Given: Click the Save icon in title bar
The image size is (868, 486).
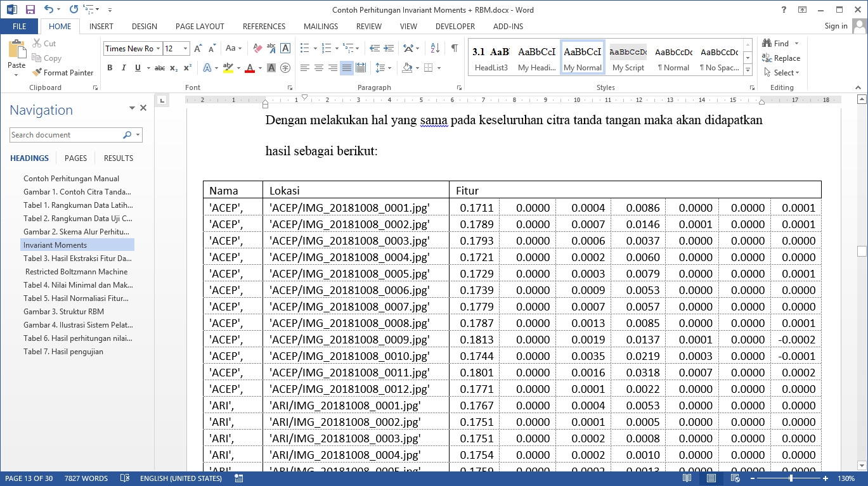Looking at the screenshot, I should 30,10.
